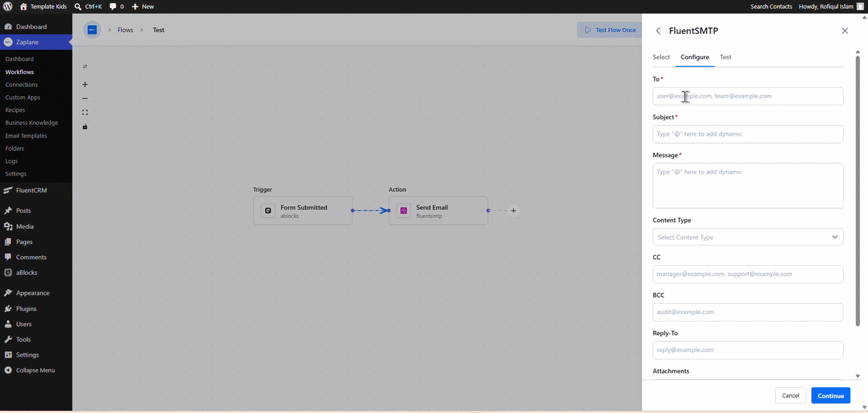This screenshot has width=868, height=413.
Task: Switch to the Select tab
Action: (x=661, y=57)
